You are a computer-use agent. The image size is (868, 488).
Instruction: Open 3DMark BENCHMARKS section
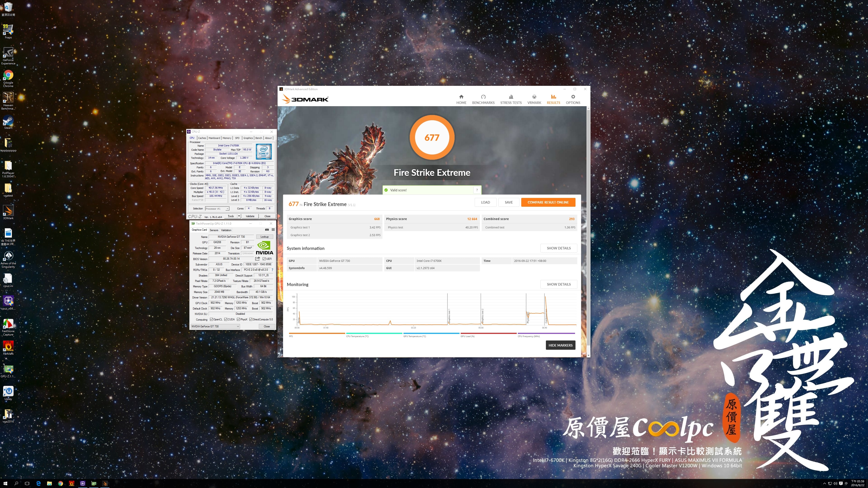point(483,99)
